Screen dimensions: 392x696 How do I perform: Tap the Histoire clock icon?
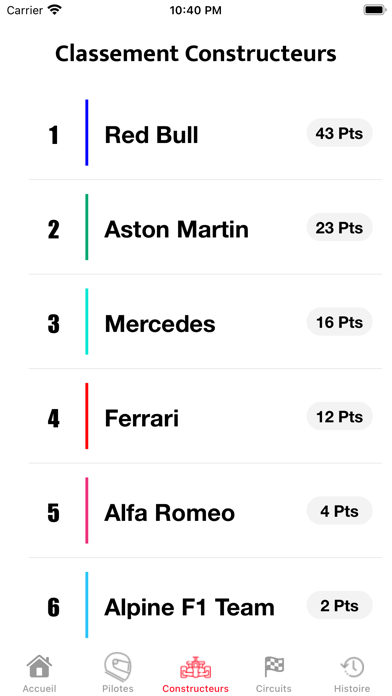(x=352, y=667)
